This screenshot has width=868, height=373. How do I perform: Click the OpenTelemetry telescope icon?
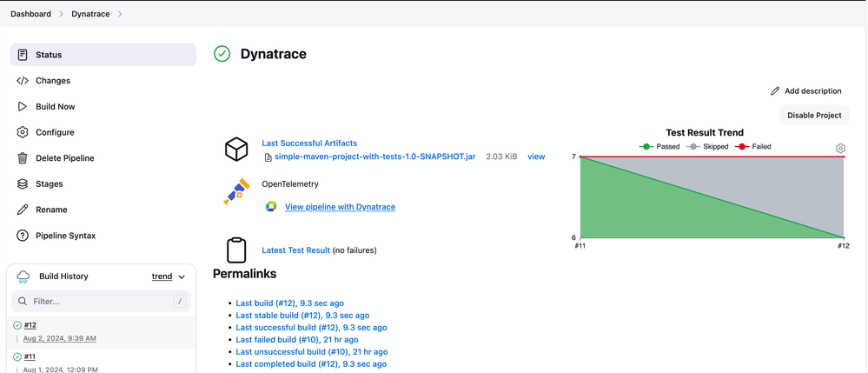click(x=236, y=192)
